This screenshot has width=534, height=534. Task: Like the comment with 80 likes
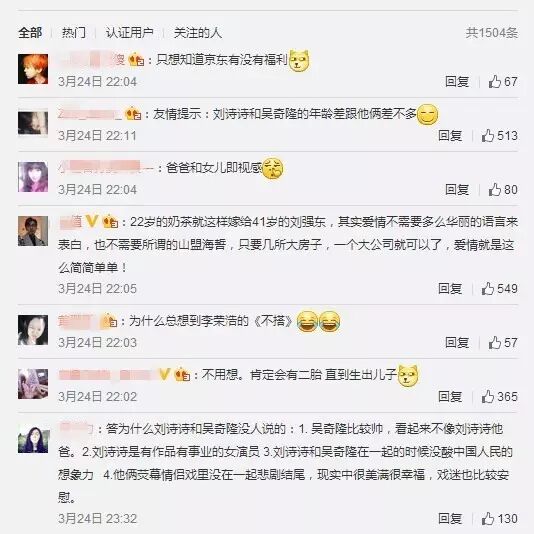pos(494,190)
